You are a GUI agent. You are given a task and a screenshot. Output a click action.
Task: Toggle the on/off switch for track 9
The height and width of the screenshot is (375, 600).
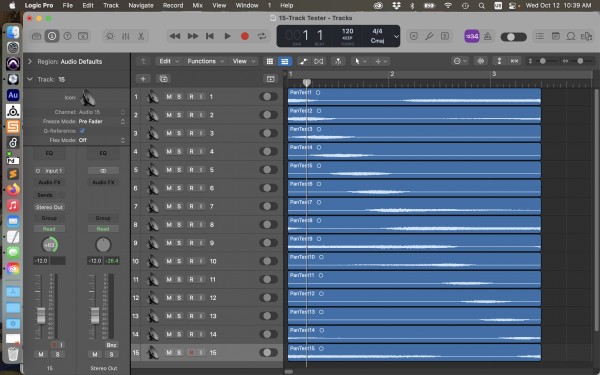(x=268, y=243)
